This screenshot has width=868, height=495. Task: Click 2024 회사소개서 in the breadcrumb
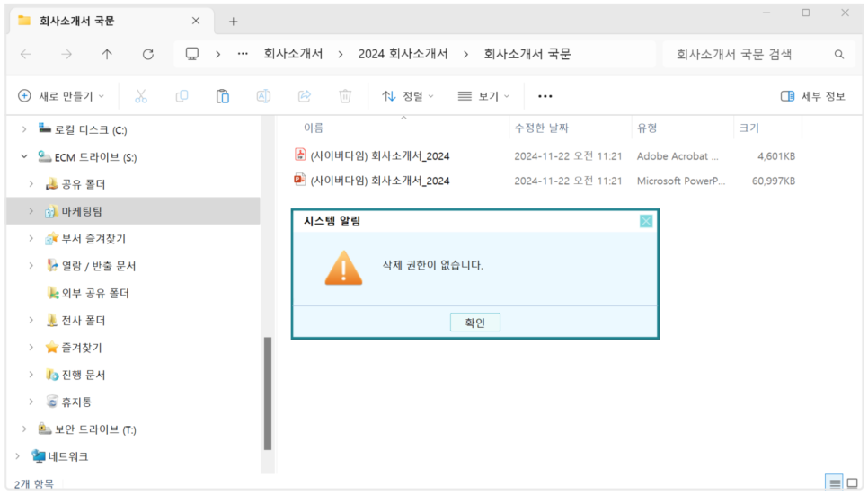tap(403, 54)
